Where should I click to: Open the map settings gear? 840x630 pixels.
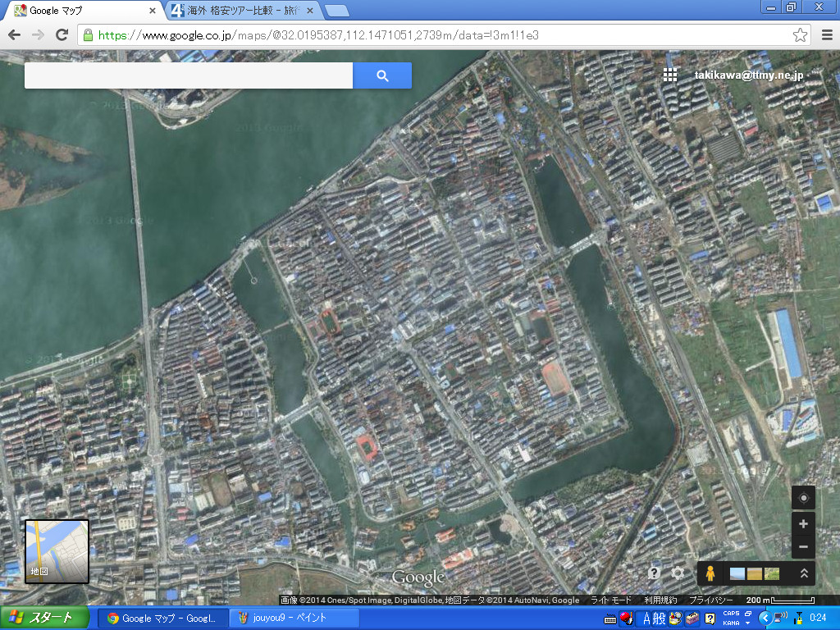[678, 573]
